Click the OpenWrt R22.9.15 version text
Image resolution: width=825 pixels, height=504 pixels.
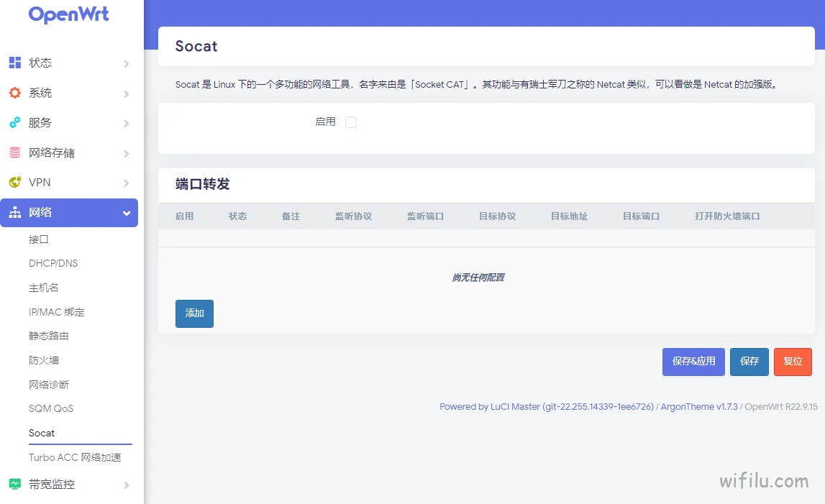781,407
